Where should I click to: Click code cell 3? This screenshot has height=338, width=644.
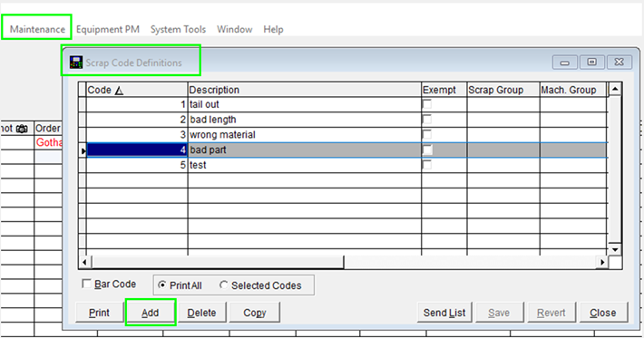[x=137, y=134]
